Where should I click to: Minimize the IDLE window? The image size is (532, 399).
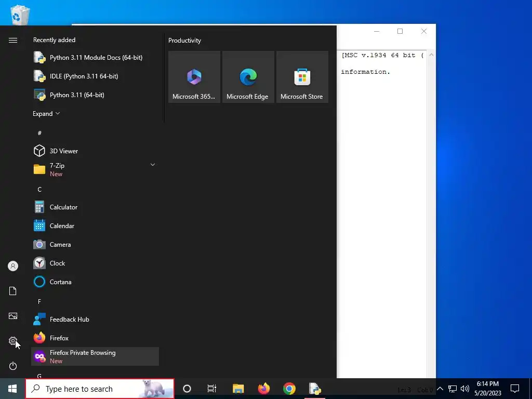tap(377, 31)
